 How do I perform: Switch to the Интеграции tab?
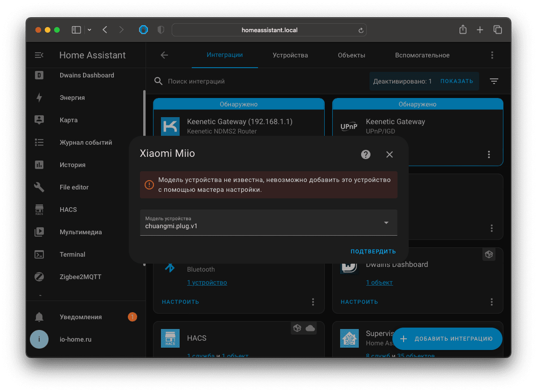pos(225,55)
